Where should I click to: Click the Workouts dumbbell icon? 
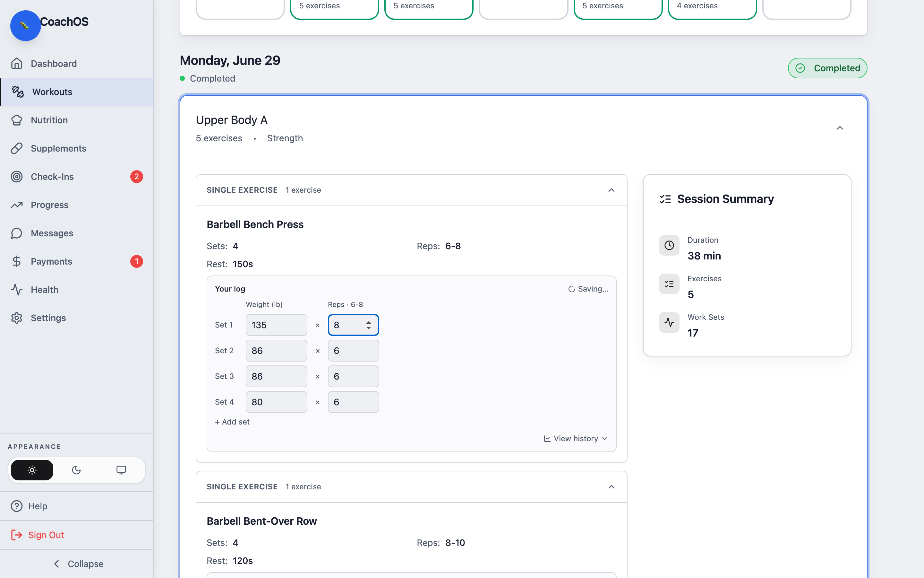[x=18, y=92]
